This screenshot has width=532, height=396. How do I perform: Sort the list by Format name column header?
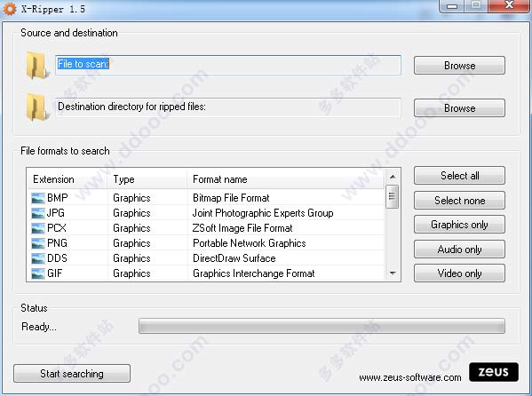286,178
